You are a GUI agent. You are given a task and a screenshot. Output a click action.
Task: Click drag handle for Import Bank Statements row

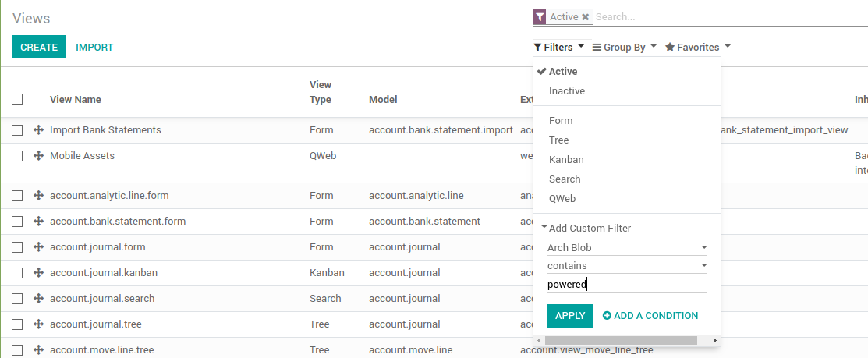click(x=38, y=130)
